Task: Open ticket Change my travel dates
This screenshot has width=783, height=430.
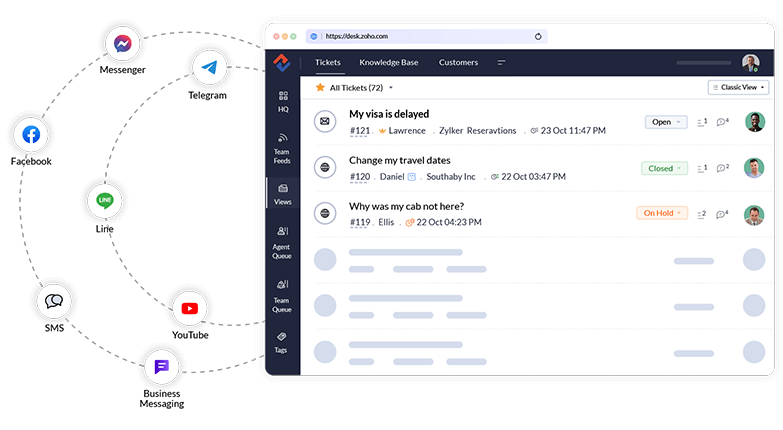Action: point(399,160)
